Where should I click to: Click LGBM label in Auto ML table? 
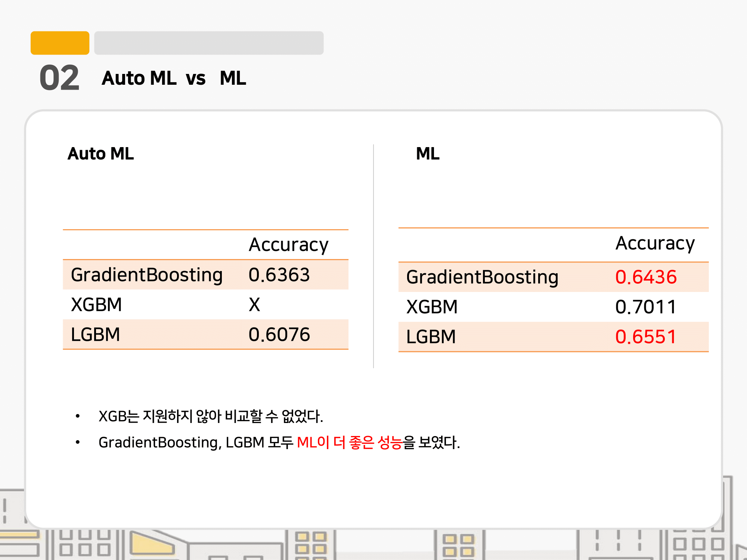(95, 335)
